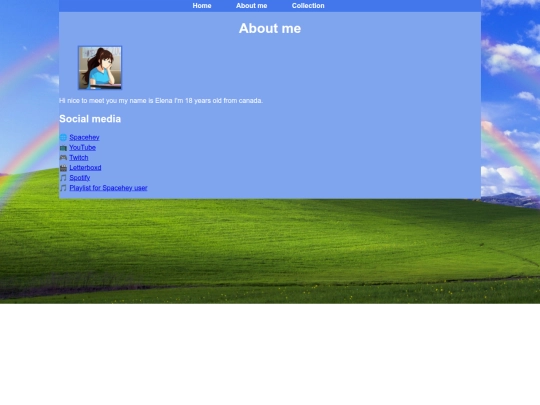Click the music note icon beside Spotify
The height and width of the screenshot is (405, 540).
point(63,178)
